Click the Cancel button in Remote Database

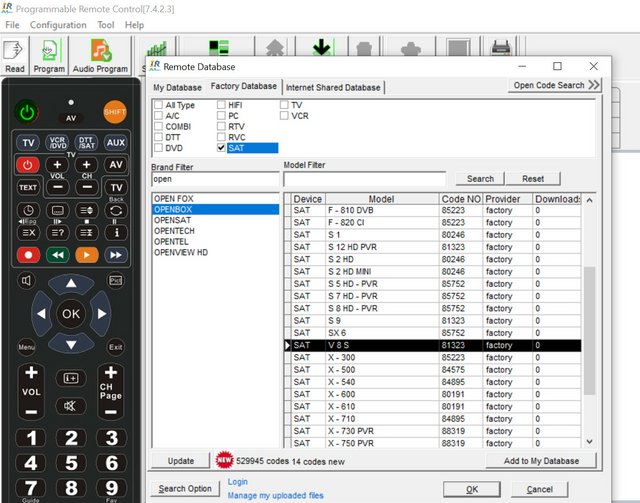coord(539,489)
